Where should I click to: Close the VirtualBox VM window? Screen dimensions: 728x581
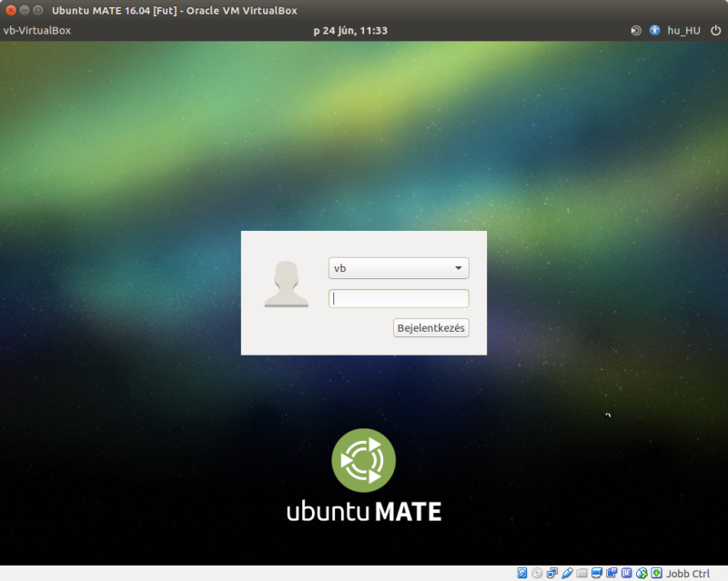11,10
